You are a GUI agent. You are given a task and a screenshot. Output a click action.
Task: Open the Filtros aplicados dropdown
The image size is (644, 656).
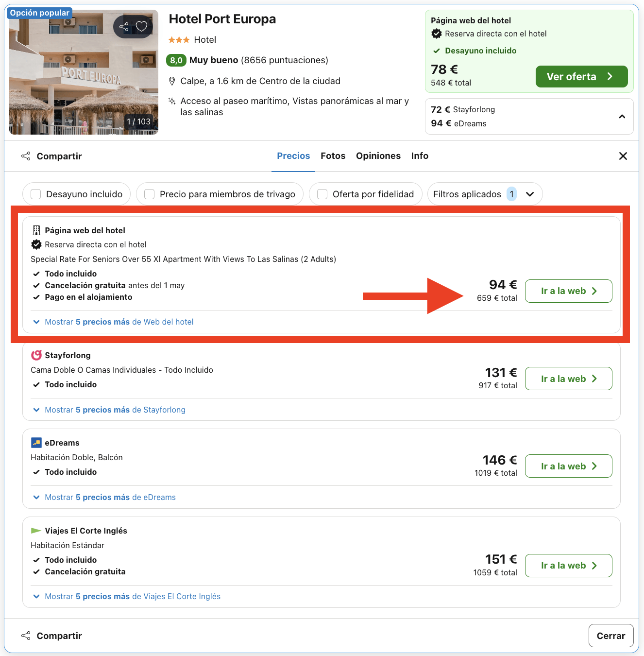coord(530,194)
